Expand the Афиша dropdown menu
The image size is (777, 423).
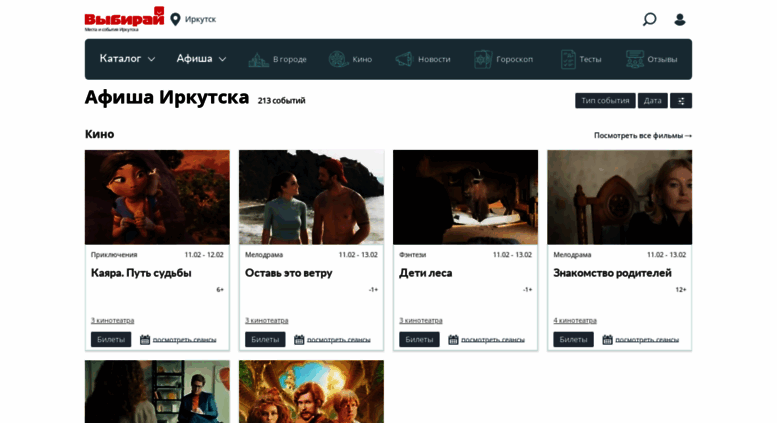coord(201,59)
